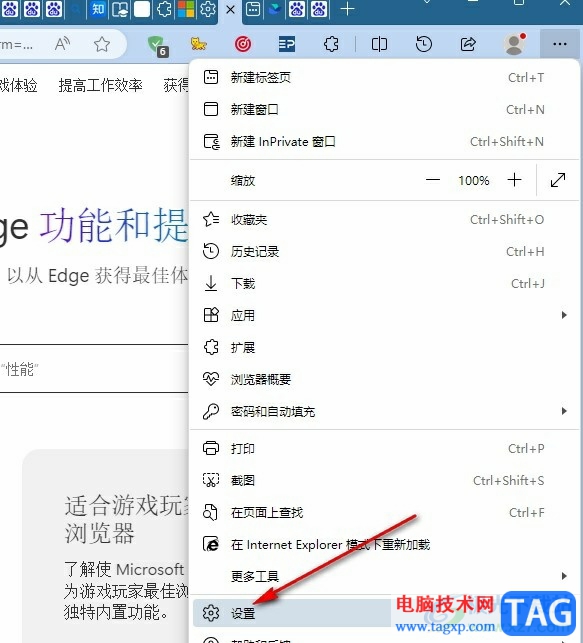Switch to the tab with the window-dots icon
The height and width of the screenshot is (643, 583).
pyautogui.click(x=253, y=9)
